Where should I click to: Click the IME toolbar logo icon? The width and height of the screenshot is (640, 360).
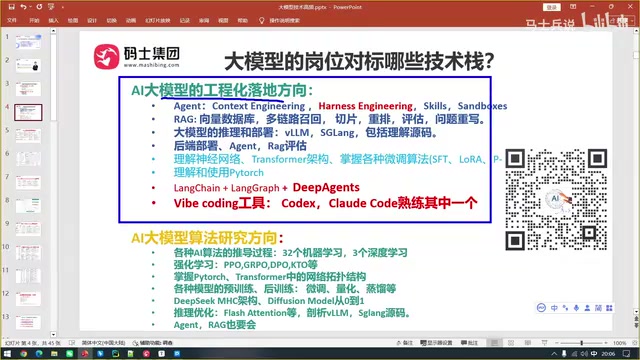click(x=542, y=308)
